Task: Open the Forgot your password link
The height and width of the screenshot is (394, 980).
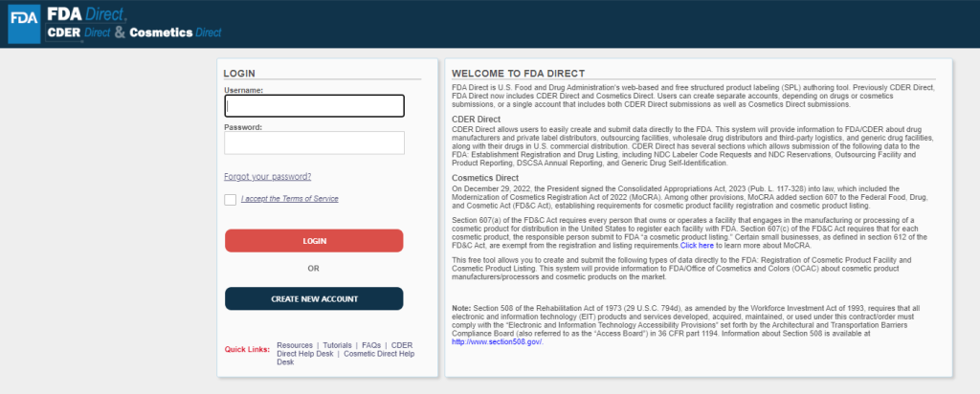Action: pyautogui.click(x=268, y=177)
